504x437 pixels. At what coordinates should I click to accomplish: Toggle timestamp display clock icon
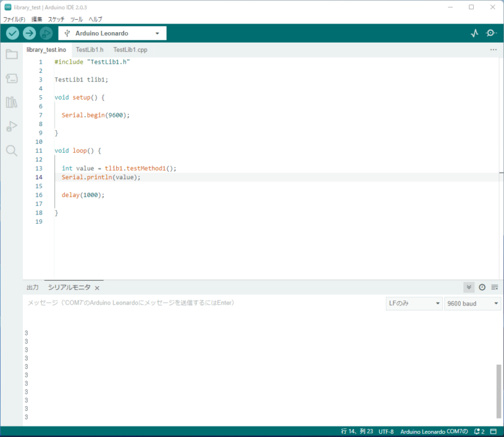482,287
